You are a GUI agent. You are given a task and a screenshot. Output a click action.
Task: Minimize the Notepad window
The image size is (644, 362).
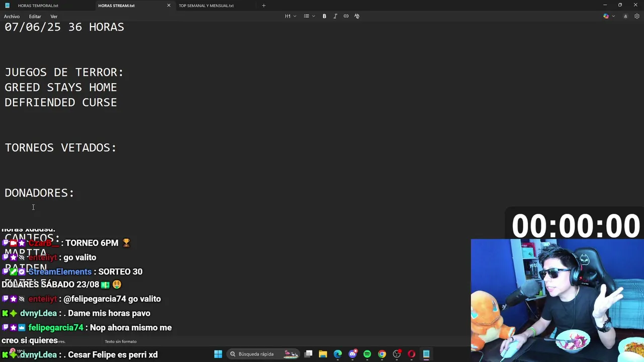(x=605, y=5)
